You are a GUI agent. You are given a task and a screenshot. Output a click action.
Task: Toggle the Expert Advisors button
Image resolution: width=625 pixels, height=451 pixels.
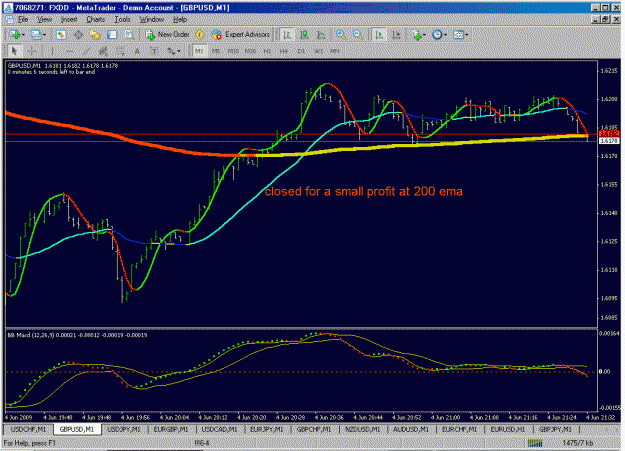[x=241, y=35]
